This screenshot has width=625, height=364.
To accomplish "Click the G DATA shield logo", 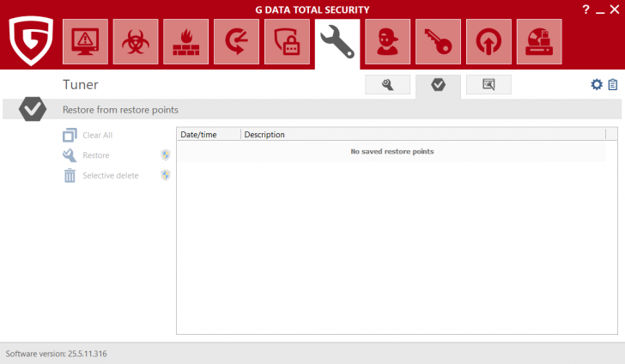I will coord(31,40).
